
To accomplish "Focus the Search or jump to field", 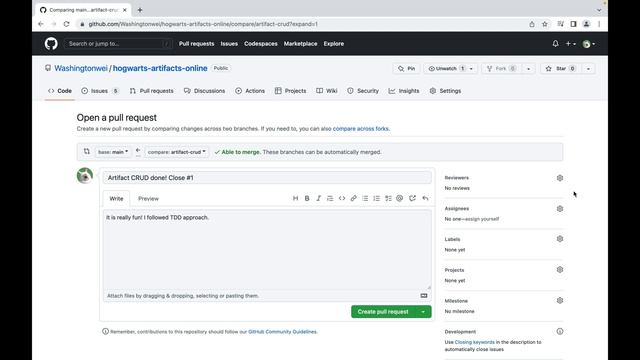I will [118, 44].
